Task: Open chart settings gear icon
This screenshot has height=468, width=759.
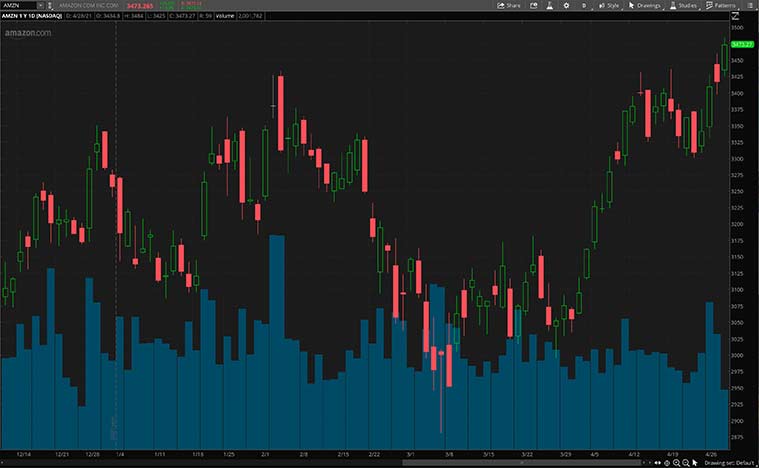Action: pyautogui.click(x=567, y=5)
